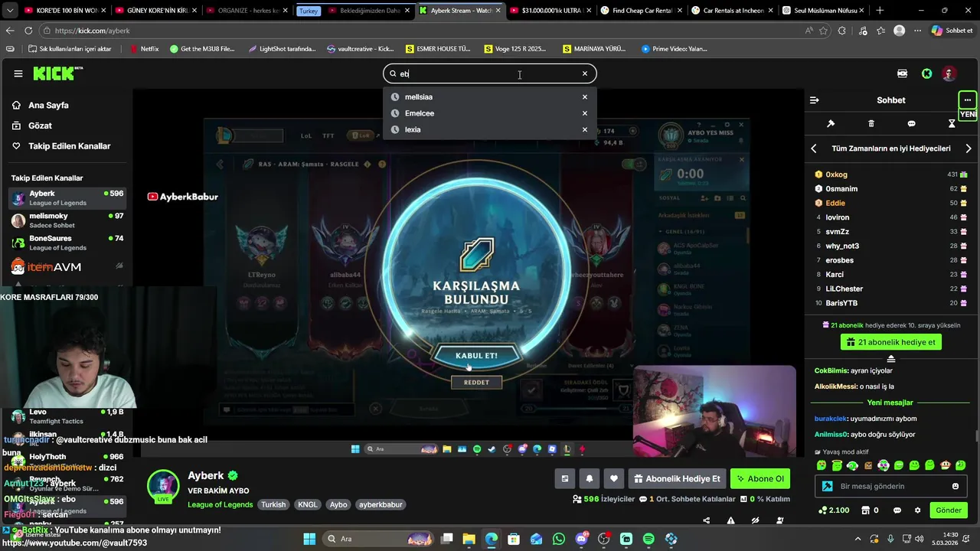The height and width of the screenshot is (551, 980).
Task: Click the trash icon in chat toolbar
Action: coord(871,123)
